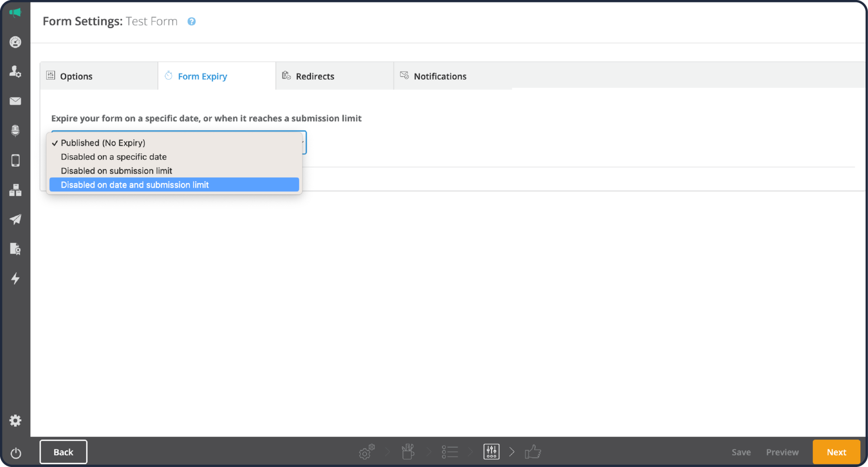868x467 pixels.
Task: Switch to the Redirects tab
Action: click(315, 76)
